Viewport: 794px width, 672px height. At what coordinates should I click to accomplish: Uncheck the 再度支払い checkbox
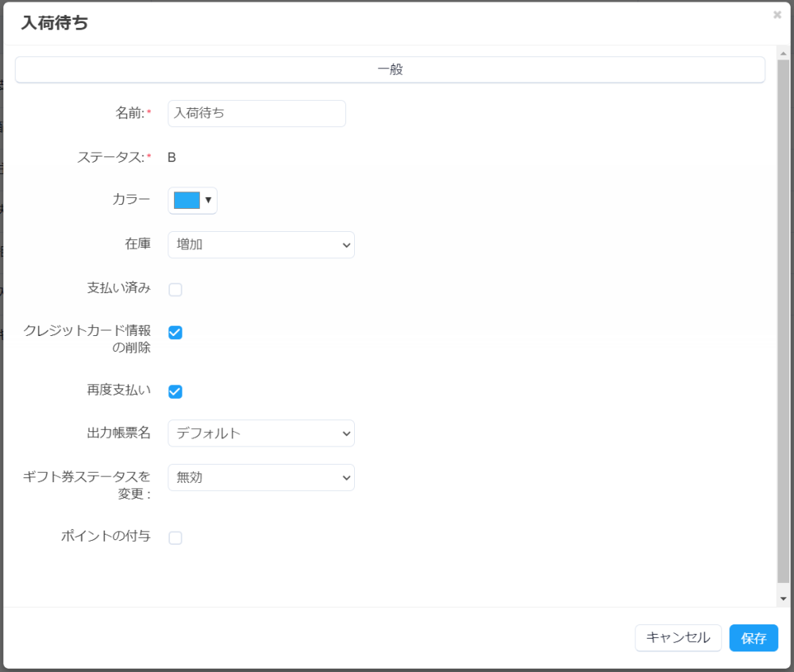(x=175, y=392)
